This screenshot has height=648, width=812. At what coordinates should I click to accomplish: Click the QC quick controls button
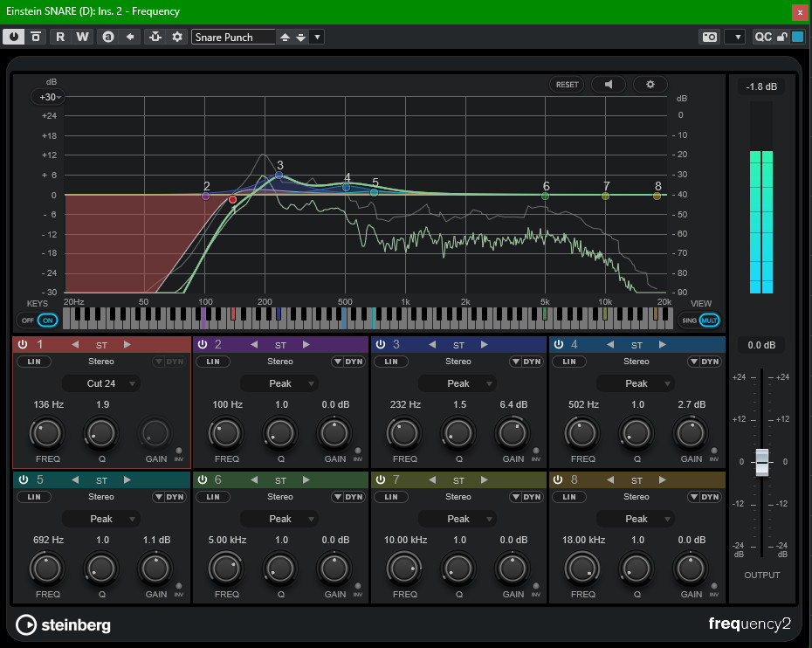pos(763,37)
